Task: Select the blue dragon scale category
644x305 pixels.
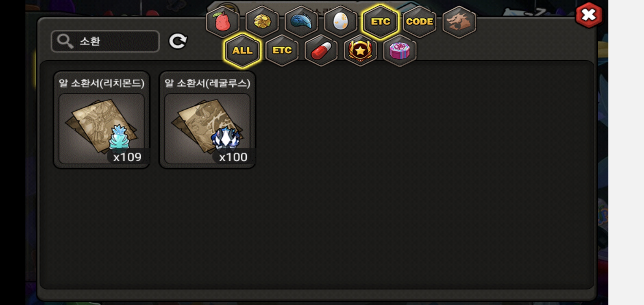Action: [x=301, y=22]
